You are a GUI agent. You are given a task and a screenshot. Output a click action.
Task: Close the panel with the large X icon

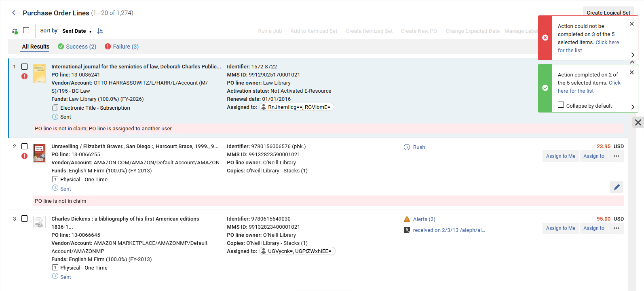[x=638, y=122]
